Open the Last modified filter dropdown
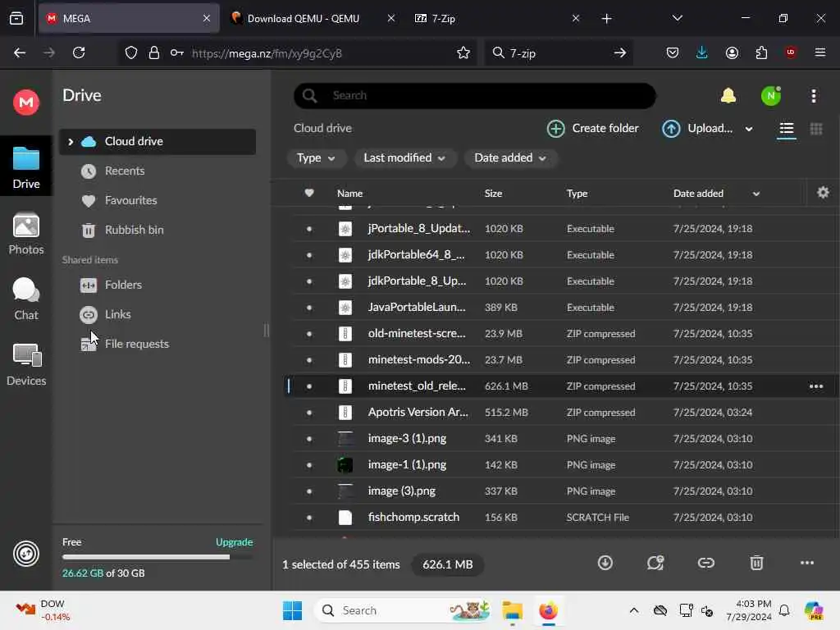 coord(404,158)
